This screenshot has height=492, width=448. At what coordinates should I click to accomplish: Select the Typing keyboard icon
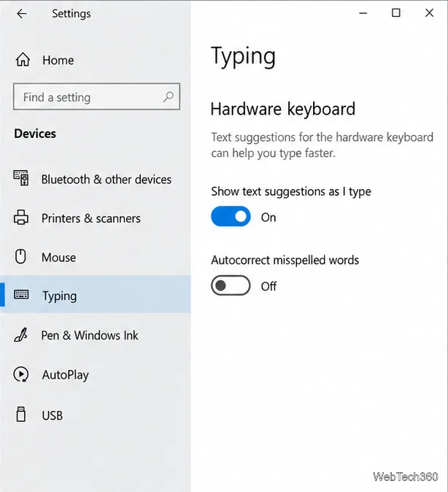[x=21, y=295]
